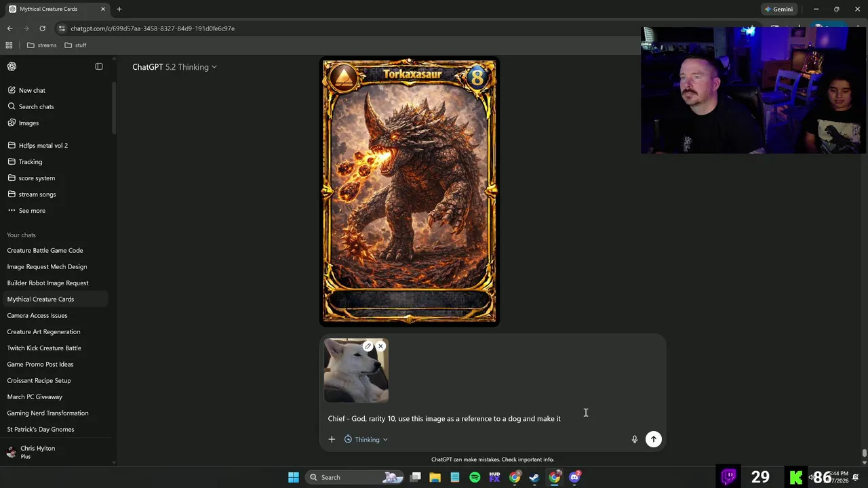This screenshot has height=488, width=868.
Task: Open Creature Battle Game Code chat
Action: pyautogui.click(x=45, y=250)
